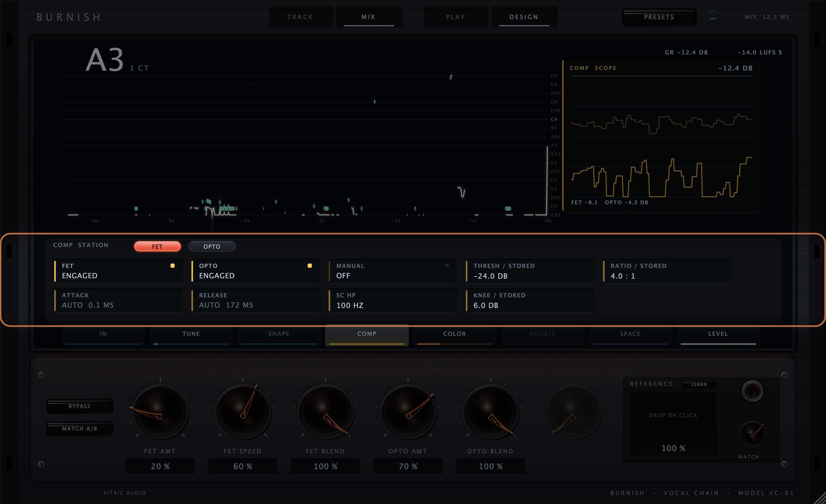Click the Learn button in Reference

[699, 384]
